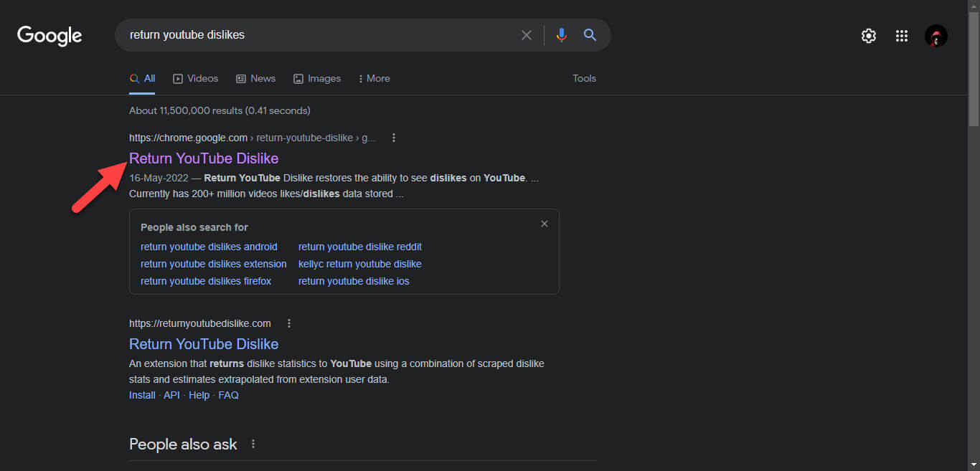Image resolution: width=980 pixels, height=471 pixels.
Task: Start voice search with microphone icon
Action: pyautogui.click(x=561, y=35)
